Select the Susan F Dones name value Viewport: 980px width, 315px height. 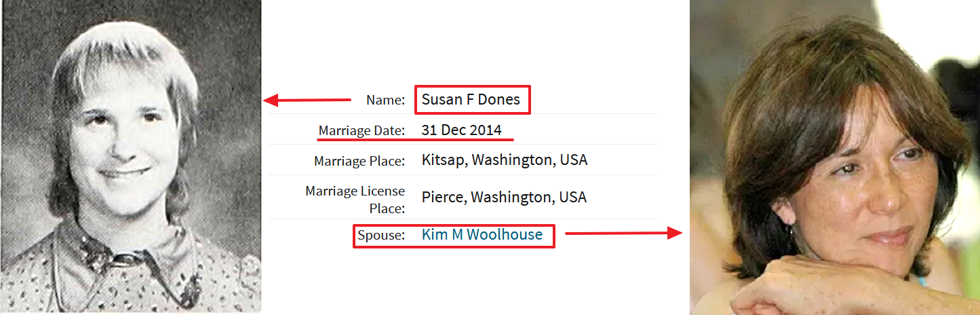471,100
